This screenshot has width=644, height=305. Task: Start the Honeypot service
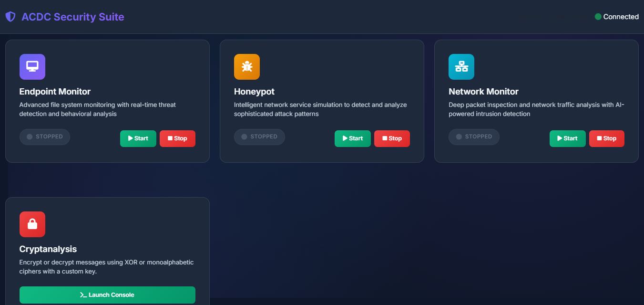352,138
